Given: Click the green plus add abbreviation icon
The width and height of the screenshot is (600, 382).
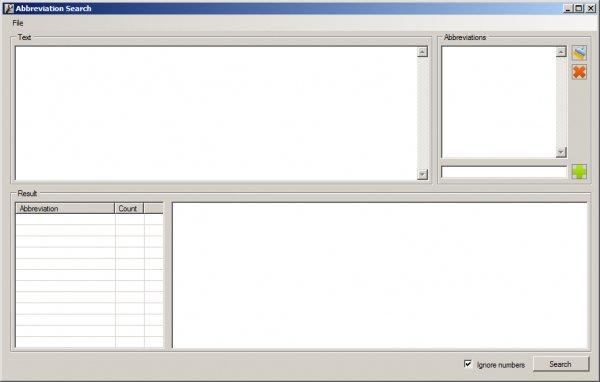Looking at the screenshot, I should point(579,171).
